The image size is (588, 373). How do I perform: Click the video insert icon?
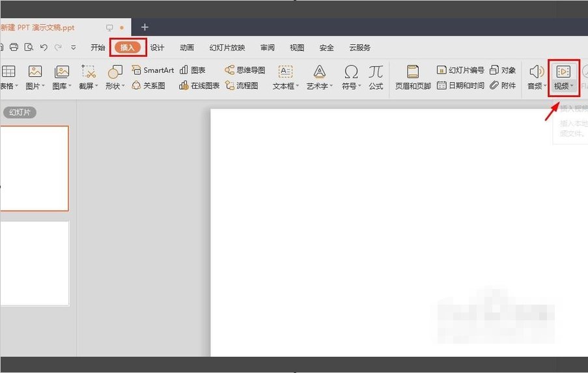point(563,72)
